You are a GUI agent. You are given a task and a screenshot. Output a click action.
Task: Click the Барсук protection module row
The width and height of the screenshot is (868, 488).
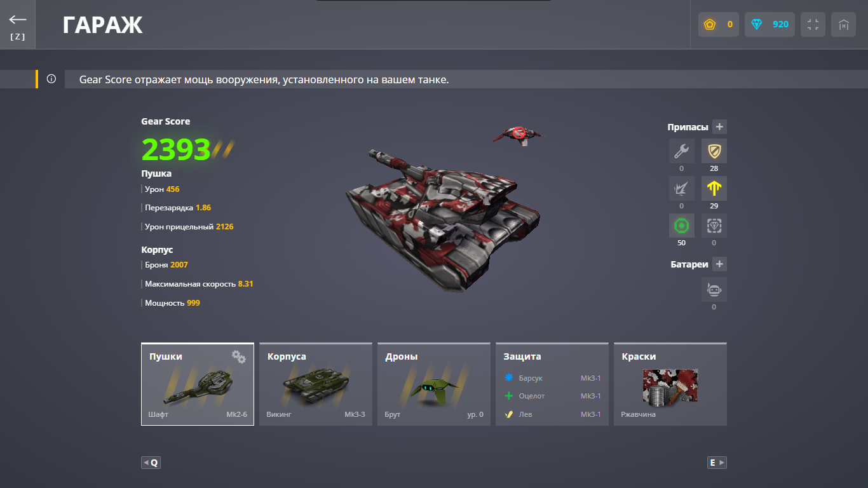(x=552, y=378)
